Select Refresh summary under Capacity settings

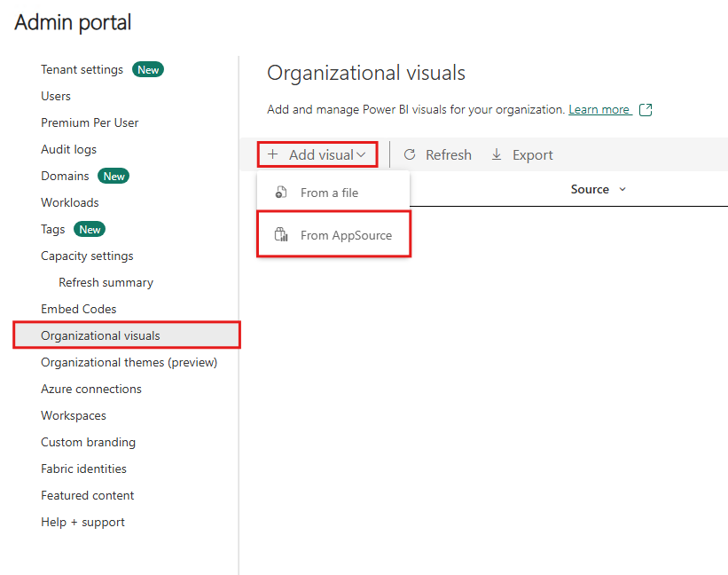106,282
